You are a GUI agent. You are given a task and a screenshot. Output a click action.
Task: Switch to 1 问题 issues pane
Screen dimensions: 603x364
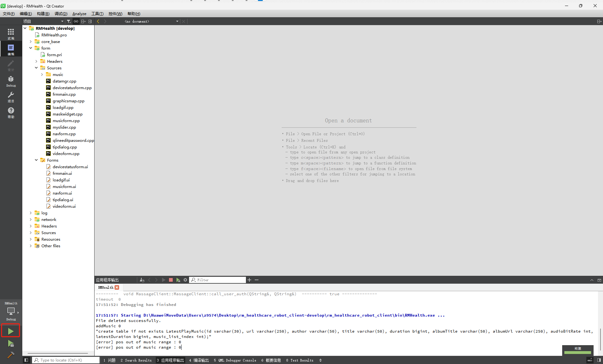109,360
